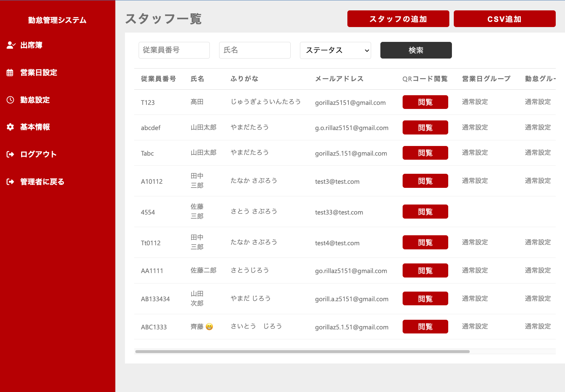Open the 出席簿 menu item
The image size is (565, 392).
(31, 45)
